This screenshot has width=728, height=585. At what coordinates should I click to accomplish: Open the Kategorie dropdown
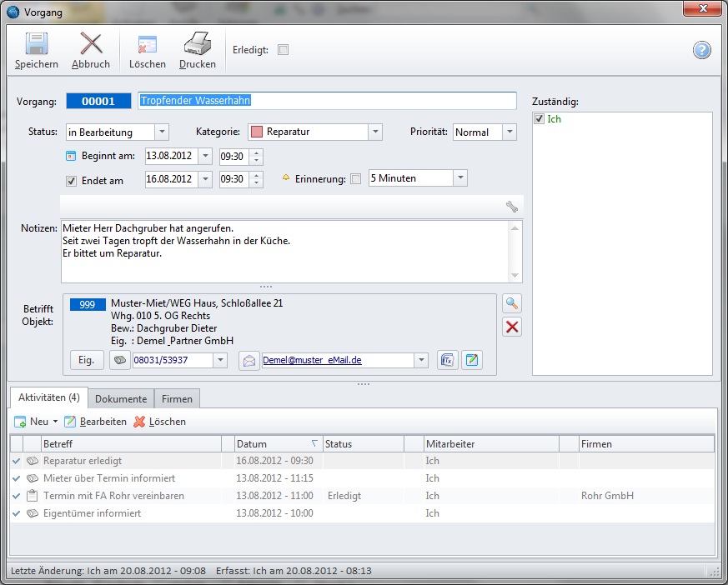tap(375, 132)
